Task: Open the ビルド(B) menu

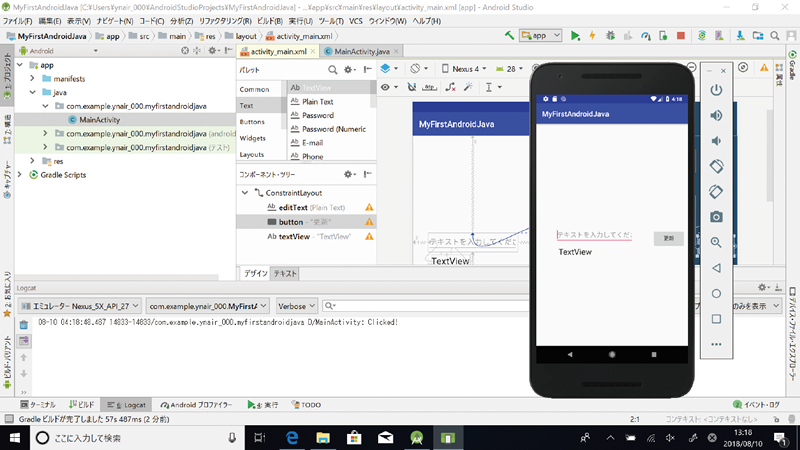Action: tap(269, 21)
